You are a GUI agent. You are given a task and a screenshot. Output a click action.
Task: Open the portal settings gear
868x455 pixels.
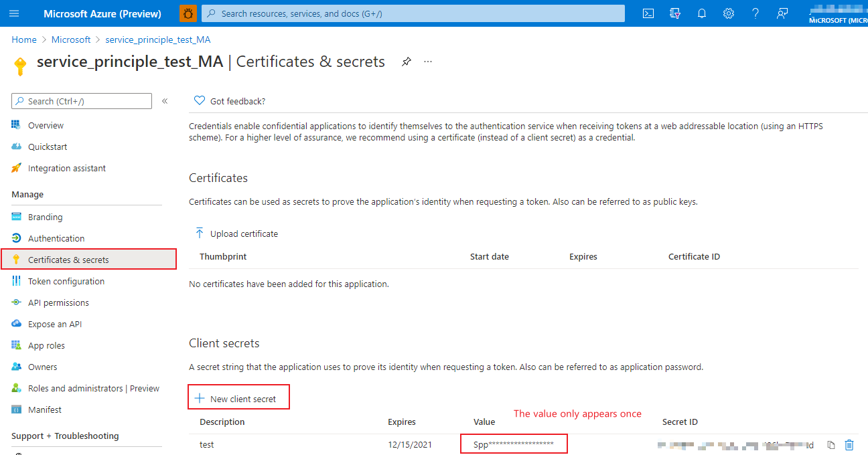pos(729,13)
